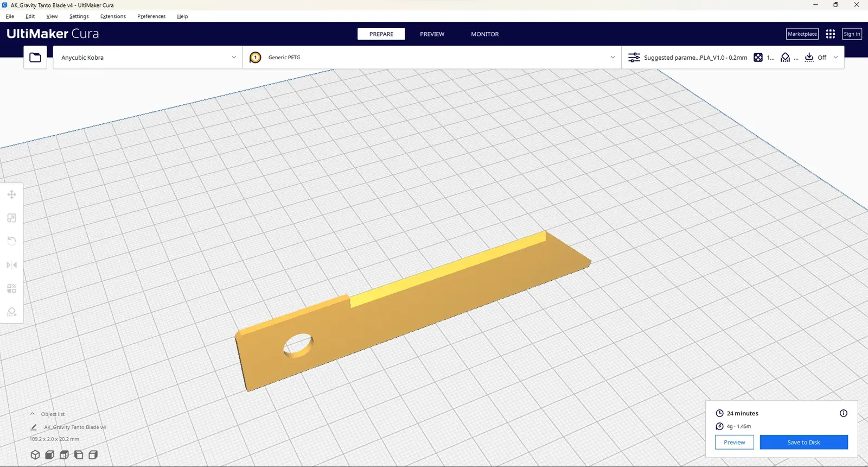The image size is (868, 467).
Task: Select the Scale tool
Action: point(11,218)
